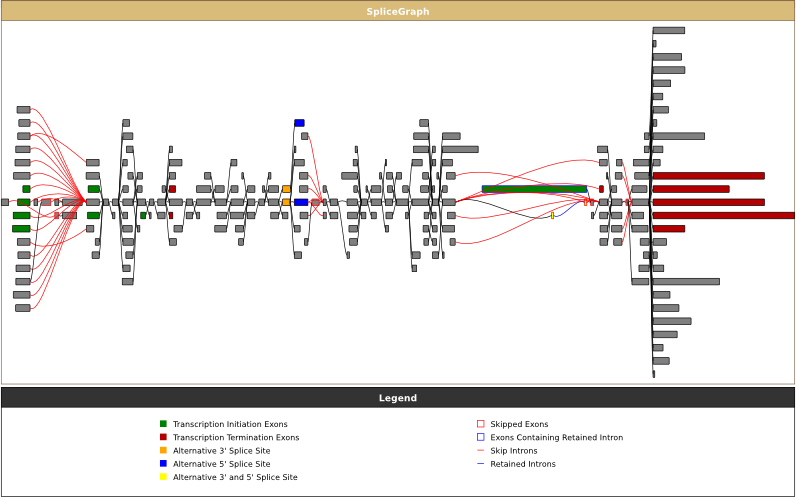Viewport: 796px width, 497px height.
Task: Click the Skipped Exons legend label
Action: 519,424
